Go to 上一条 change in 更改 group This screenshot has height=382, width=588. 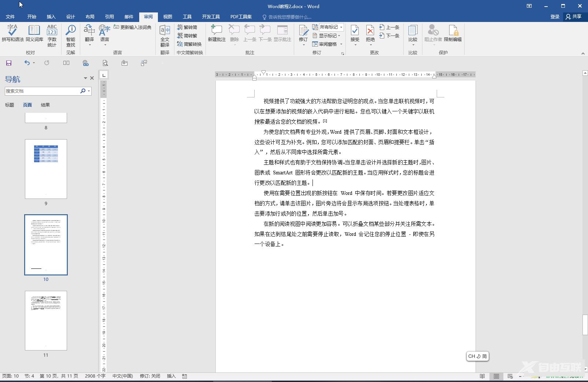coord(389,27)
